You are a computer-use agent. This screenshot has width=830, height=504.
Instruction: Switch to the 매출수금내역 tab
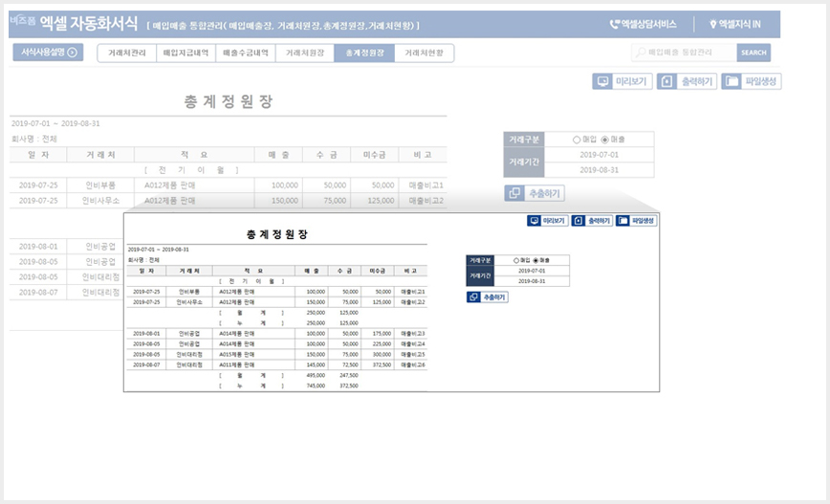246,53
